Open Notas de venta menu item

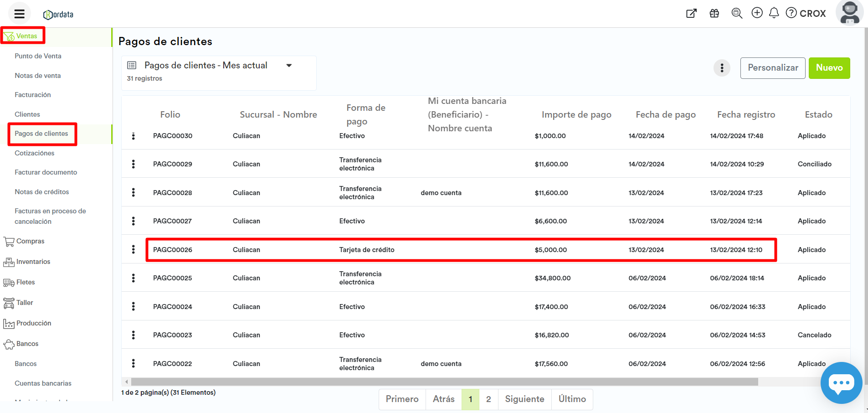coord(37,76)
